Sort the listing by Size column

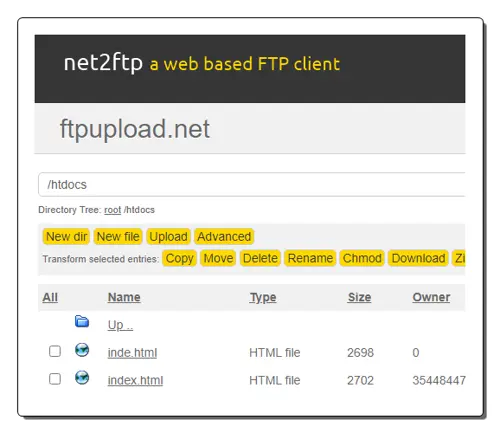point(359,297)
